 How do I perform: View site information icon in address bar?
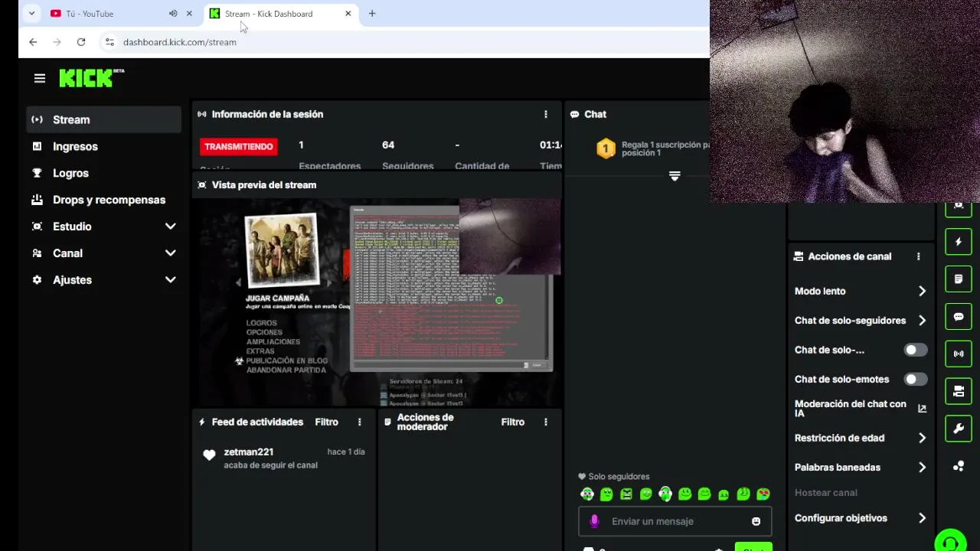pyautogui.click(x=109, y=42)
